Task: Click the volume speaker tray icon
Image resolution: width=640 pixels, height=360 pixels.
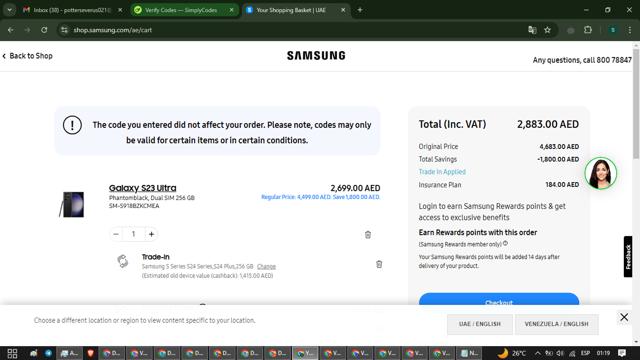Action: (560, 353)
